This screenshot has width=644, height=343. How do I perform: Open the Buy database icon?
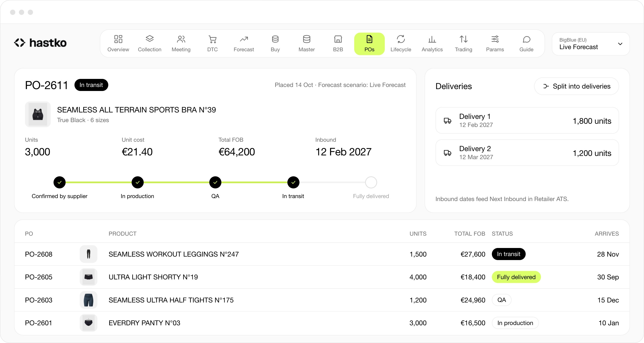point(275,39)
